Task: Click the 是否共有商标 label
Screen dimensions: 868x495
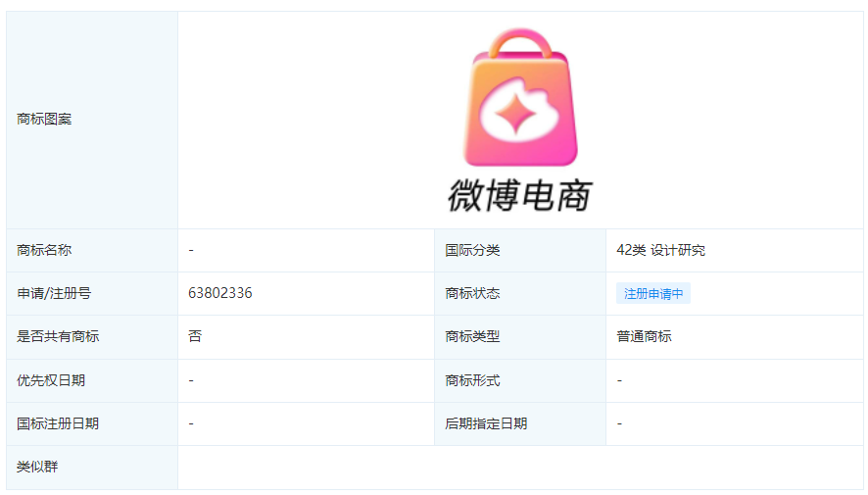Action: (x=58, y=336)
